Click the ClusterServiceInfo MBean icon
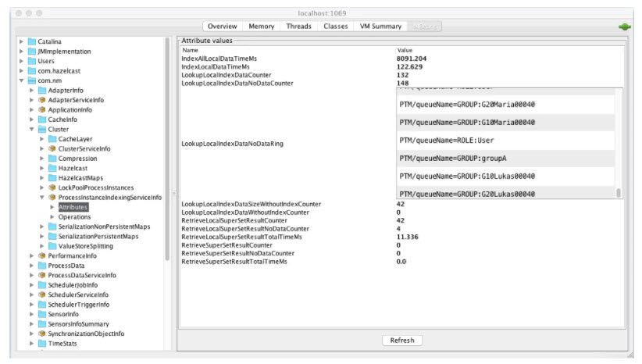This screenshot has width=642, height=364. pyautogui.click(x=52, y=148)
